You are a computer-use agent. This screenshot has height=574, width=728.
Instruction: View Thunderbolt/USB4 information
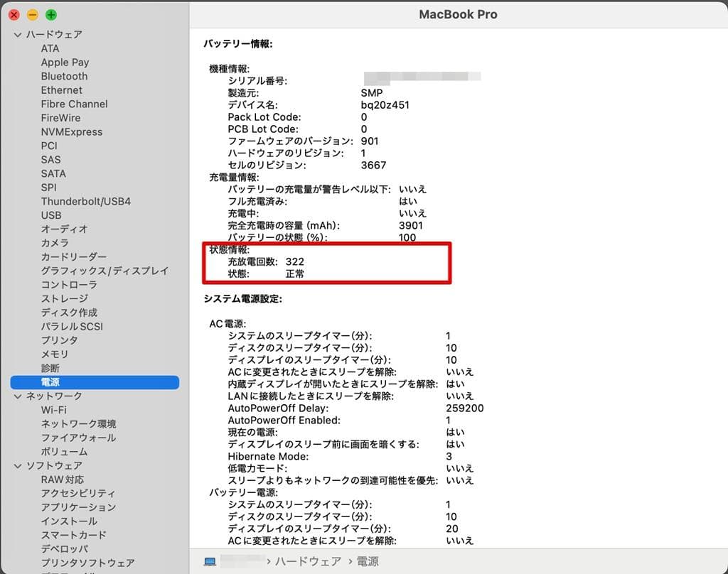(85, 201)
